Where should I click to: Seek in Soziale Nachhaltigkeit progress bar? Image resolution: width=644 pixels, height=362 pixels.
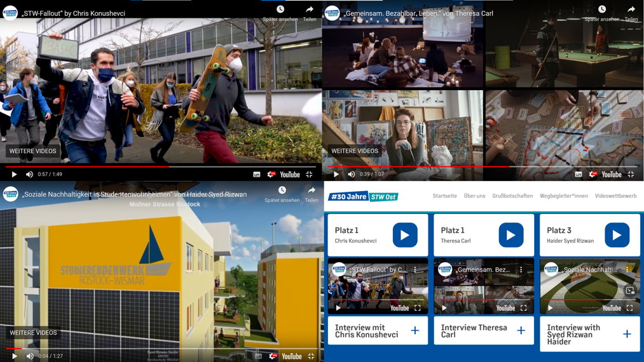coord(162,349)
